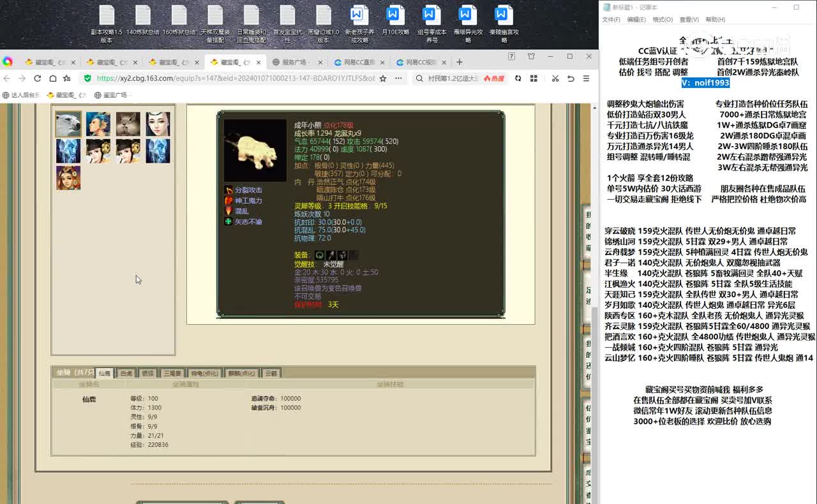Click the 半生缘 140克火混队 line in Notepad
The image size is (817, 504).
tap(703, 273)
